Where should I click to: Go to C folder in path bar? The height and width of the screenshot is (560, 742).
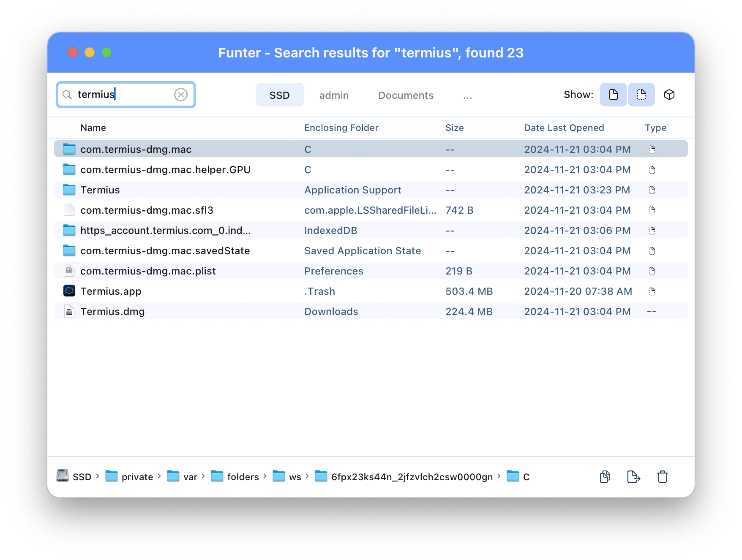pos(518,476)
